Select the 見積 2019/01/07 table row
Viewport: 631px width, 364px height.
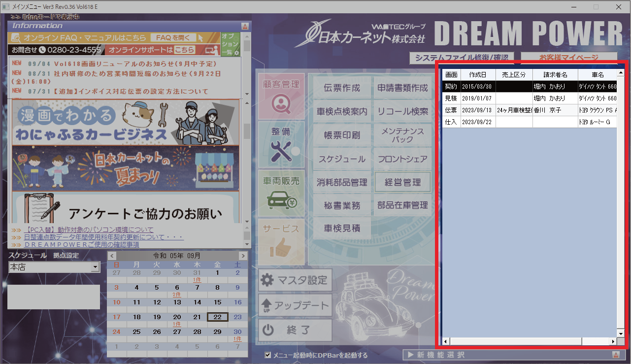pyautogui.click(x=530, y=98)
